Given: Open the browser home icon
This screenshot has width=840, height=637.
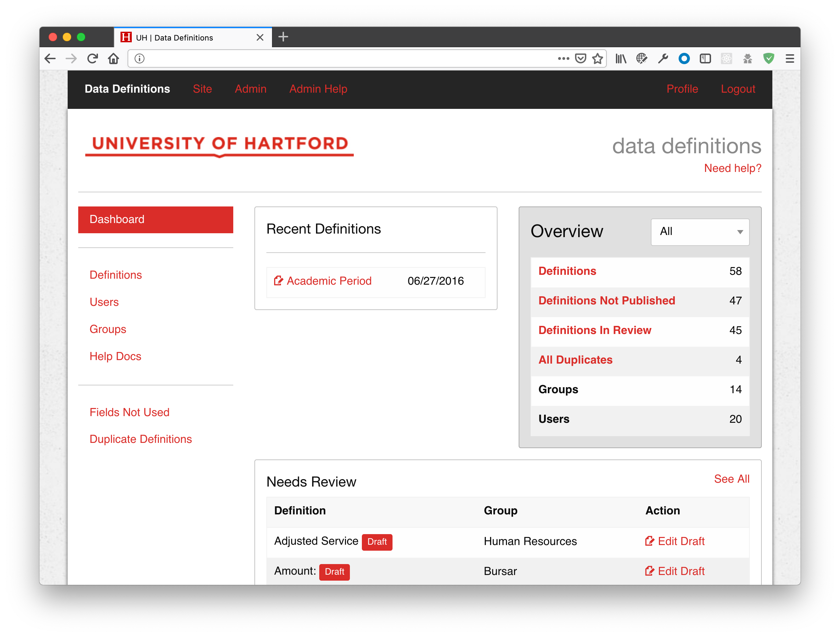Looking at the screenshot, I should 113,59.
